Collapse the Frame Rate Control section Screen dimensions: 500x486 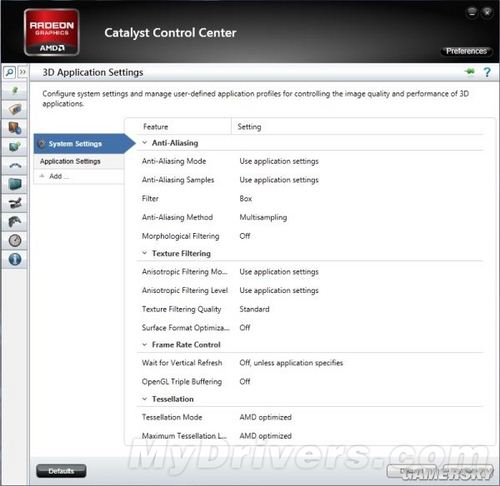point(145,345)
